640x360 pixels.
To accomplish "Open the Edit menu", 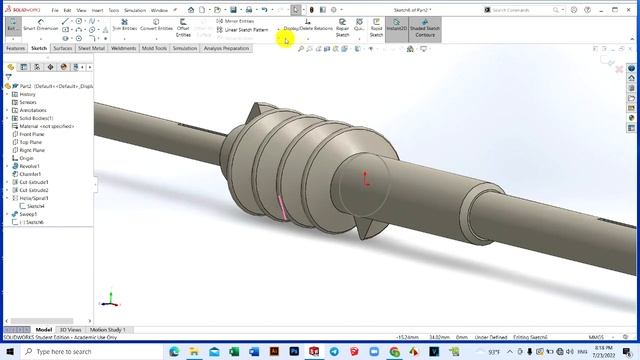I will click(x=67, y=10).
